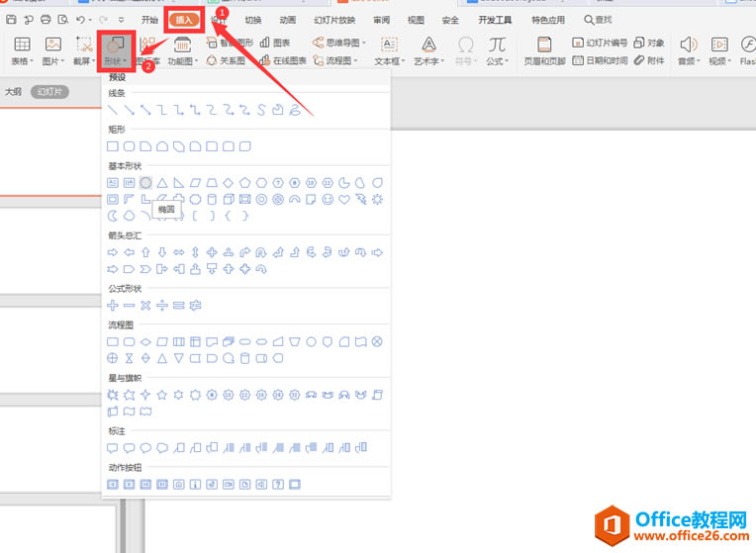Open the 流程图 flowchart dropdown in ribbon
Image resolution: width=756 pixels, height=553 pixels.
335,60
